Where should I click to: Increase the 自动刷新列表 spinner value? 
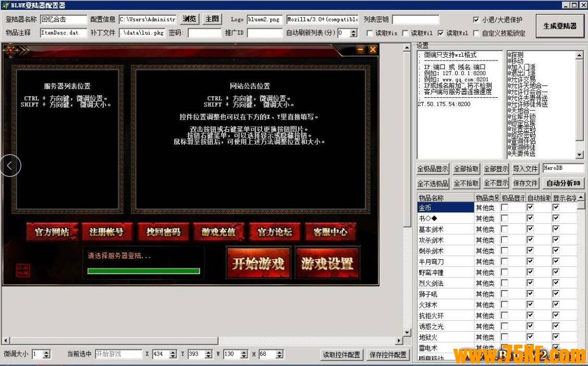[x=353, y=31]
